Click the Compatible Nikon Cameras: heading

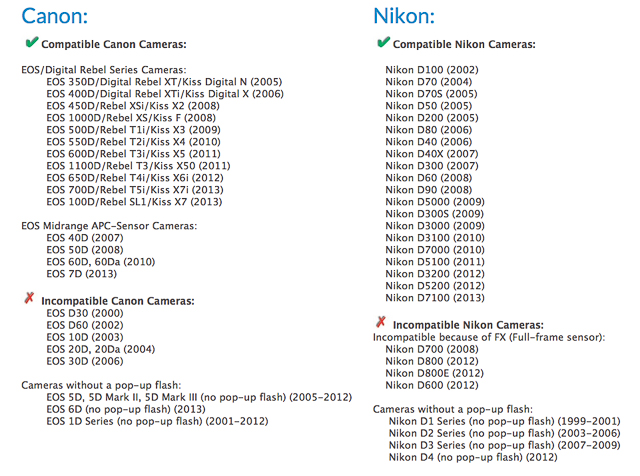pyautogui.click(x=464, y=44)
